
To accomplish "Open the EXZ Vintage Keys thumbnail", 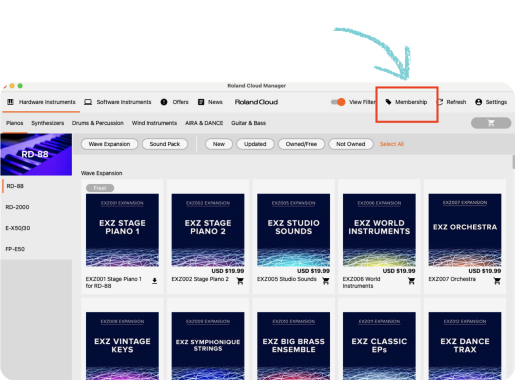I will tap(122, 346).
